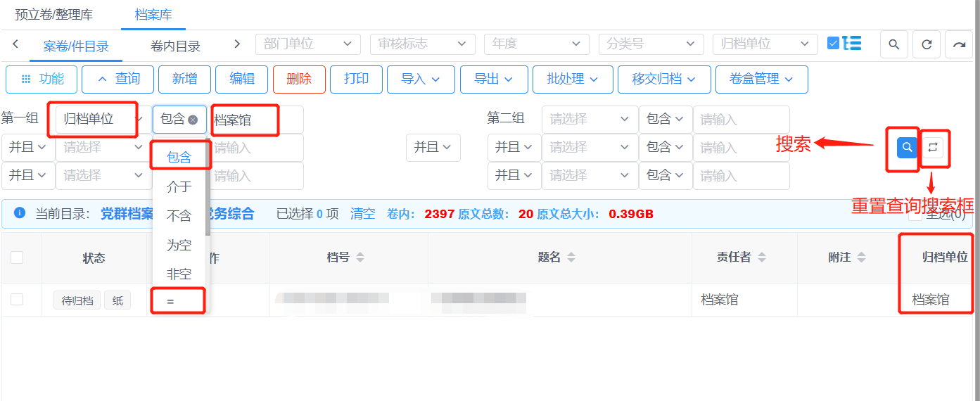Image resolution: width=980 pixels, height=401 pixels.
Task: Sort by 档号 column sort arrows
Action: 360,257
